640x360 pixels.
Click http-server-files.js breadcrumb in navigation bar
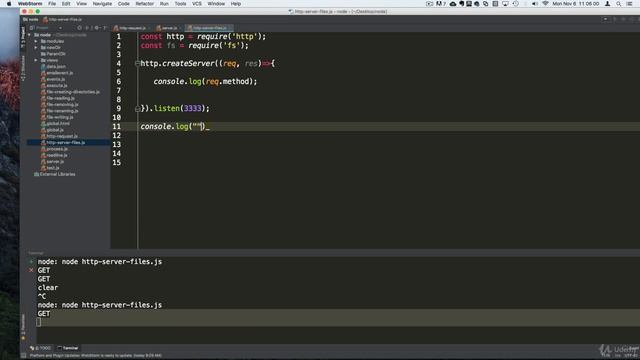(62, 19)
